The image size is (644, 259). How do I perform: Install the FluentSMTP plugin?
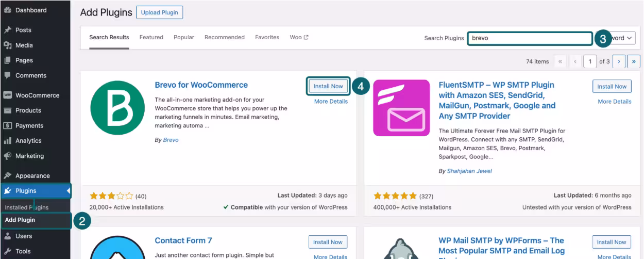point(612,86)
